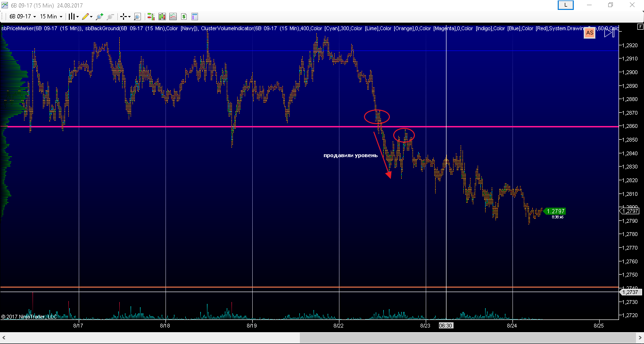Click the 8/19 date label
Screen dimensions: 644x344
[x=252, y=326]
